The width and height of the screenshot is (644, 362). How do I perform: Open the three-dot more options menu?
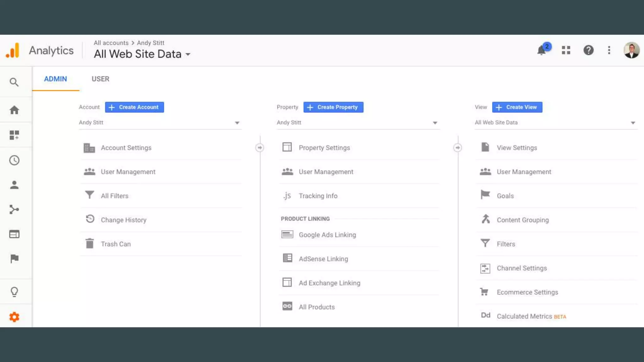(x=609, y=50)
